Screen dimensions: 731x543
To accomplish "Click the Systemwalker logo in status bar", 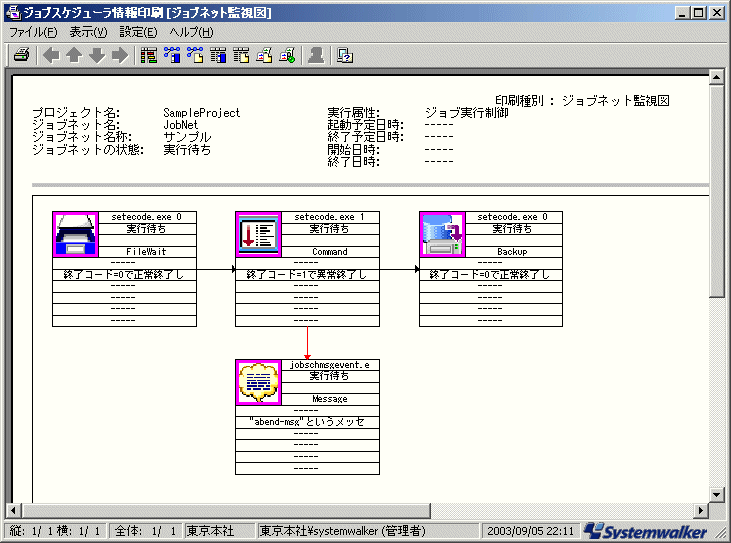I will [645, 531].
